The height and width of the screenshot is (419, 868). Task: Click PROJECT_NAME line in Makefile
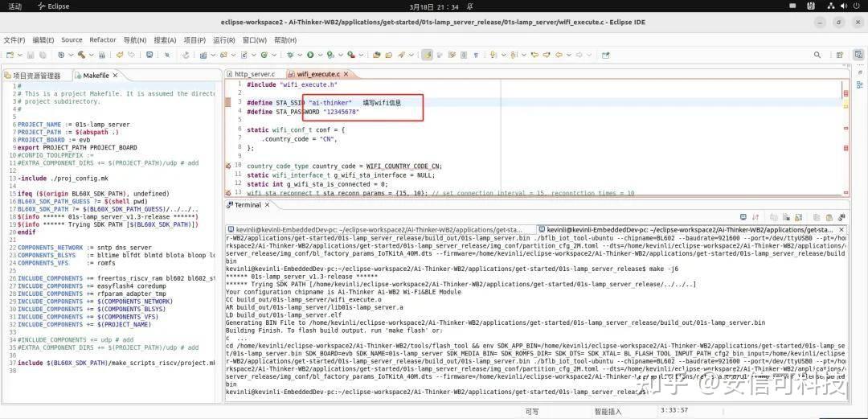tap(74, 125)
